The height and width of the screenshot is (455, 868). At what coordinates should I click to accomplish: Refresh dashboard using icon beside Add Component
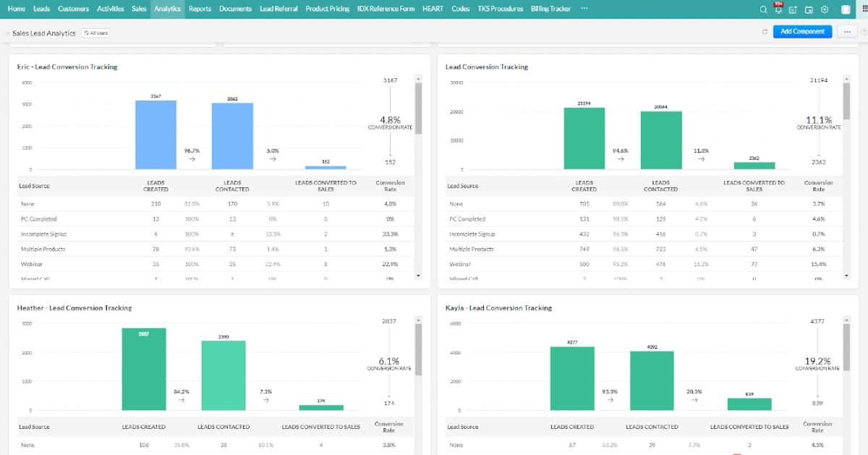tap(765, 32)
